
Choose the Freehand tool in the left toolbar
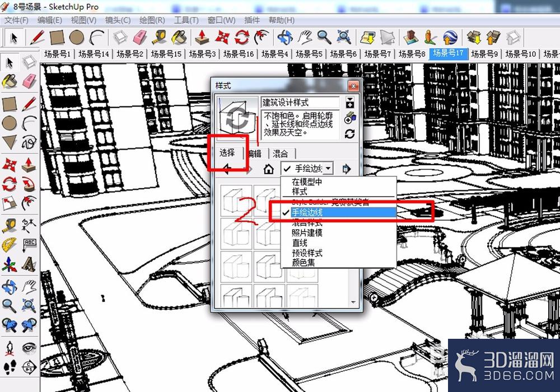pyautogui.click(x=29, y=142)
